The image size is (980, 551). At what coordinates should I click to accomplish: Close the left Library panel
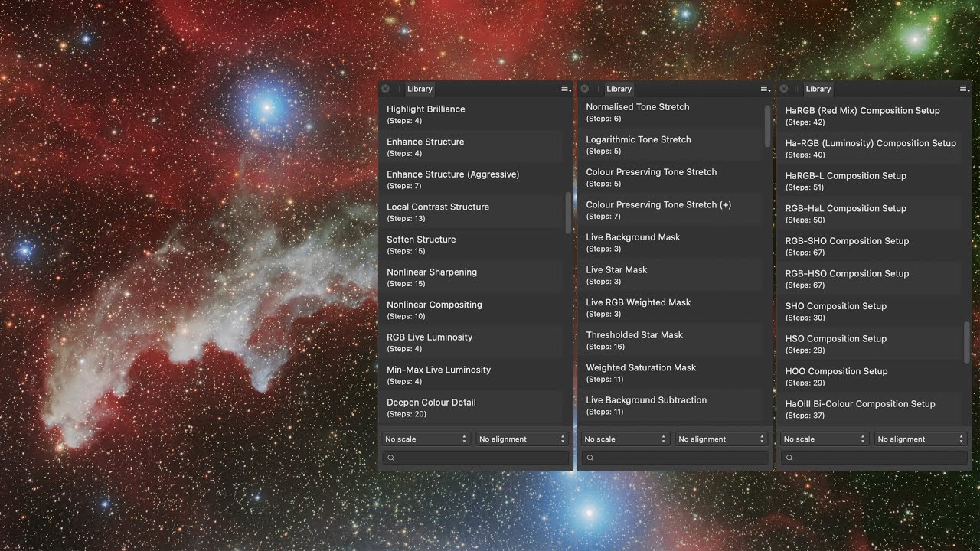pyautogui.click(x=385, y=89)
